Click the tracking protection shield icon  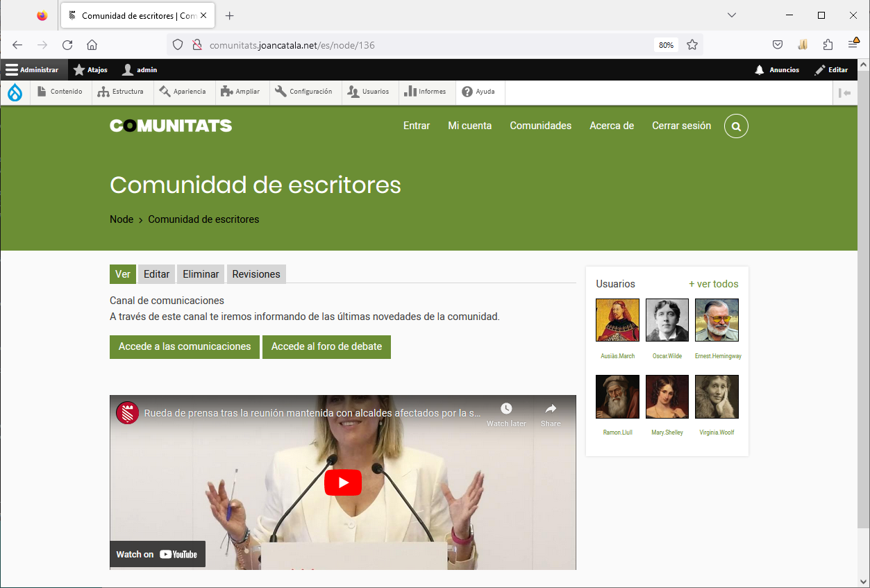[178, 45]
